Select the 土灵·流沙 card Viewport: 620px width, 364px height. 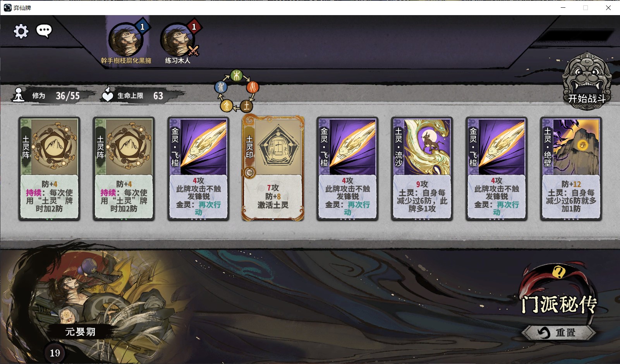point(422,169)
